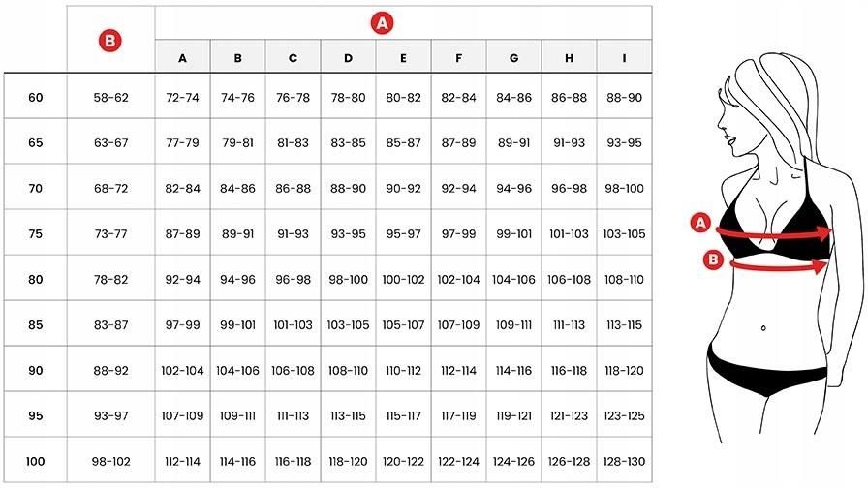Click the red bust measurement arrow on figure
The width and height of the screenshot is (868, 488).
[x=774, y=233]
